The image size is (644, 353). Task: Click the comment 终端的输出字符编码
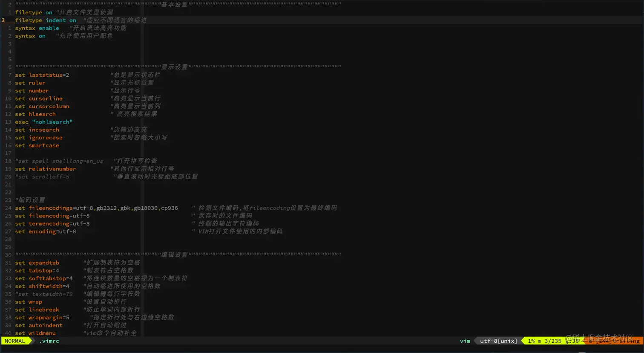coord(225,223)
